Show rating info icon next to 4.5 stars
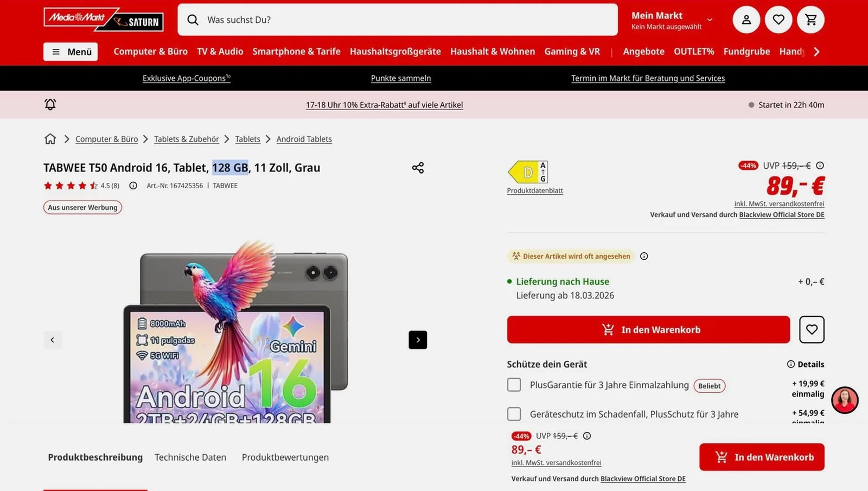This screenshot has width=868, height=491. click(x=133, y=186)
